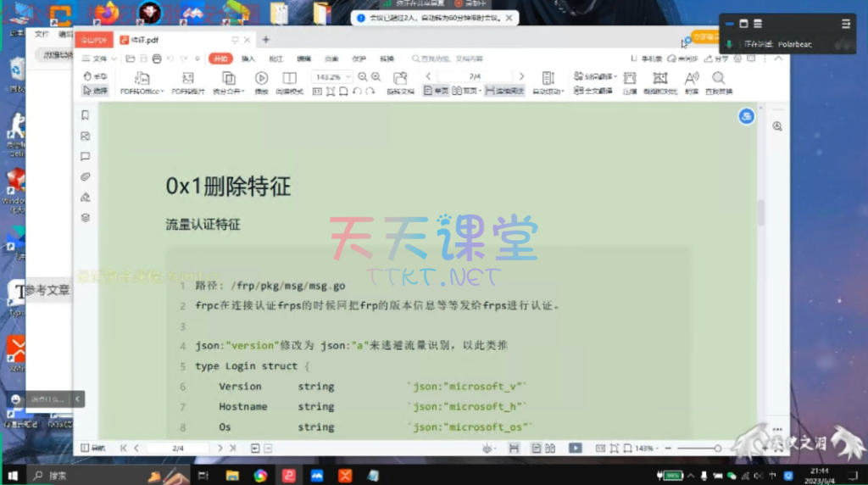Switch to the Start ribbon tab
The height and width of the screenshot is (485, 868).
[220, 59]
